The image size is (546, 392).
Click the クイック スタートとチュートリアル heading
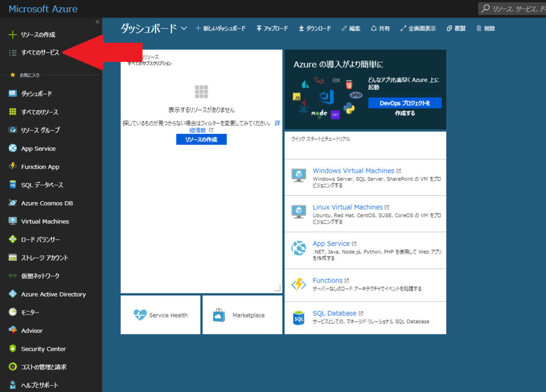pyautogui.click(x=320, y=139)
